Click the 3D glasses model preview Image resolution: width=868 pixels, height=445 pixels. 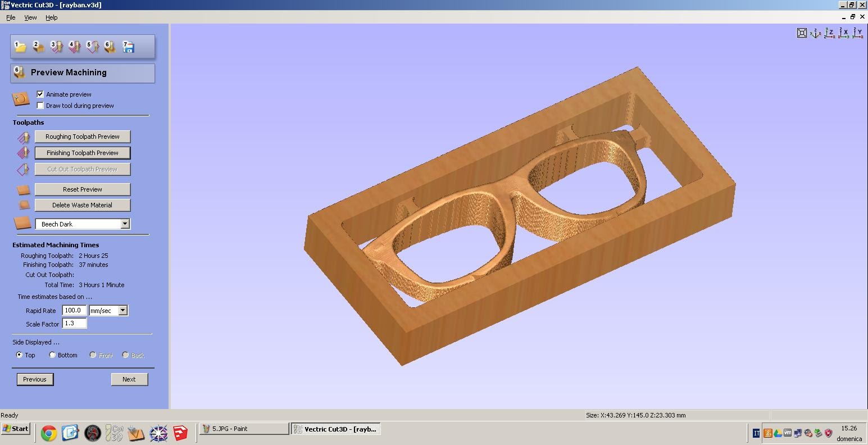point(519,216)
